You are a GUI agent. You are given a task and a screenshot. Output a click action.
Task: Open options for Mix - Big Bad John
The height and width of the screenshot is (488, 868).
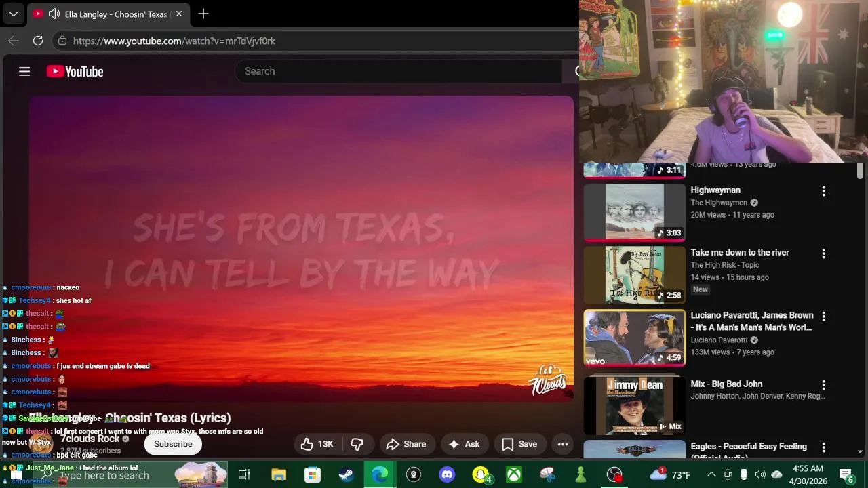click(823, 385)
